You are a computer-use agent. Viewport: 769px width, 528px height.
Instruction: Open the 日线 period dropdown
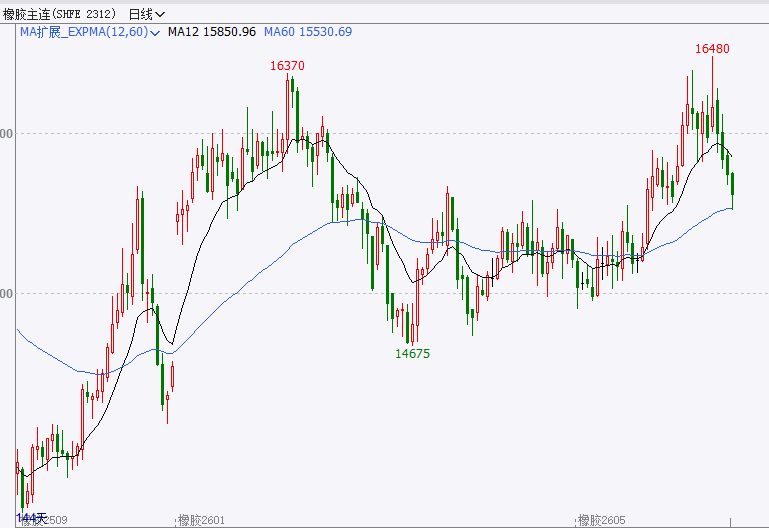(147, 14)
